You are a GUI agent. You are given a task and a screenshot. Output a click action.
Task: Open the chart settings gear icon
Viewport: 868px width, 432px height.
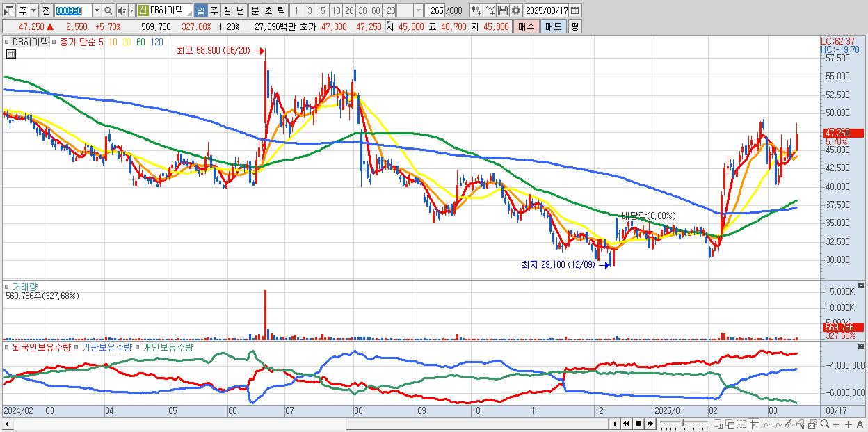click(515, 10)
